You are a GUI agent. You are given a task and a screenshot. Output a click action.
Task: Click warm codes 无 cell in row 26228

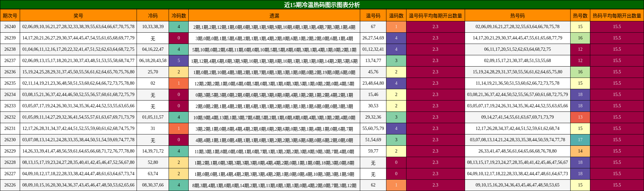[x=373, y=163]
